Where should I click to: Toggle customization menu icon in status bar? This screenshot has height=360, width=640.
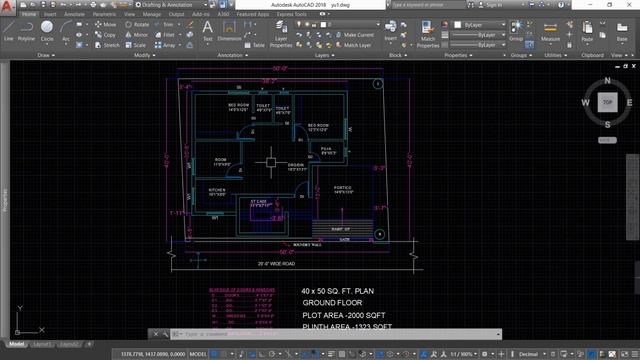coord(635,354)
